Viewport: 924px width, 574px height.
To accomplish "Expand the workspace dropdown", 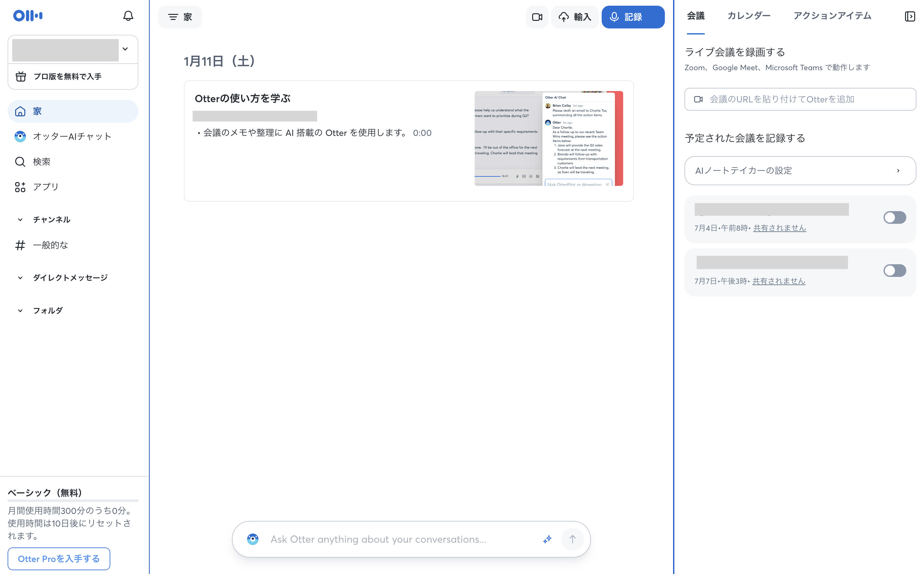I will [x=125, y=49].
